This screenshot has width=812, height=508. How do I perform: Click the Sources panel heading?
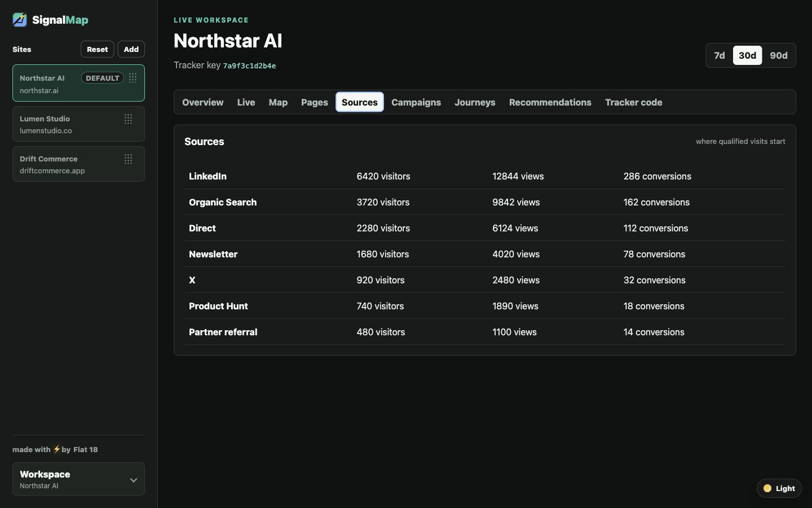coord(204,142)
